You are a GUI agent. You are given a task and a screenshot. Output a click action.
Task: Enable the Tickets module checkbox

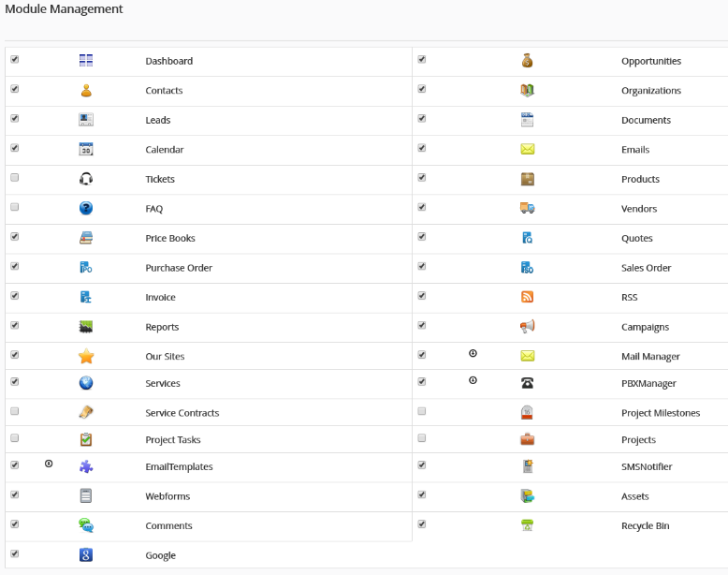(x=14, y=178)
